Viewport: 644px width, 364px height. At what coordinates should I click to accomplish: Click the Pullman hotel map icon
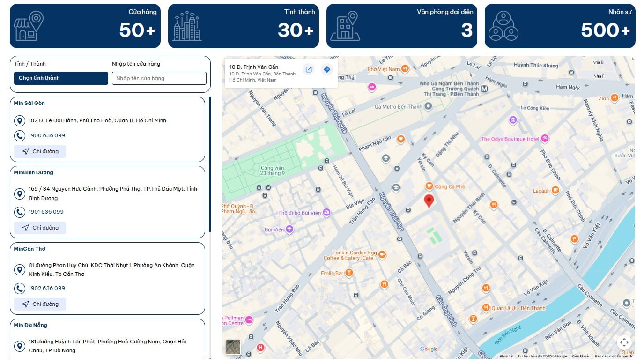(249, 320)
